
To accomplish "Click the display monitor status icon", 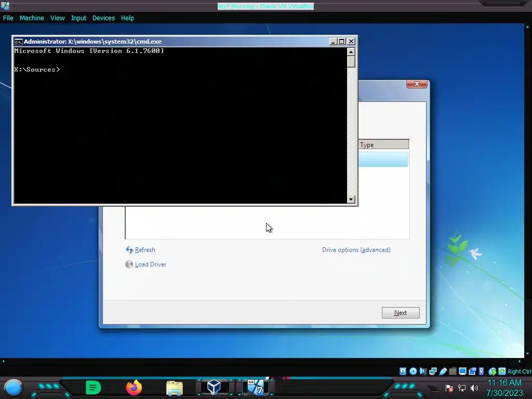I will pyautogui.click(x=462, y=371).
